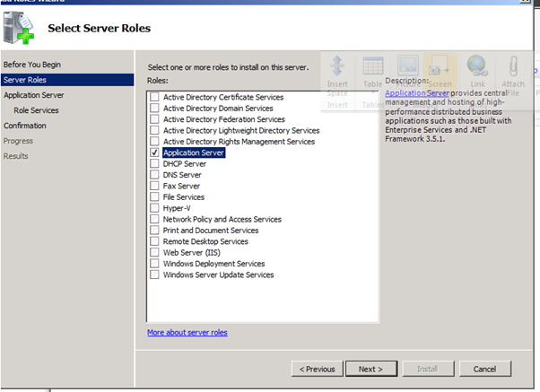This screenshot has height=392, width=540.
Task: Select the DNS Server role label
Action: 182,175
